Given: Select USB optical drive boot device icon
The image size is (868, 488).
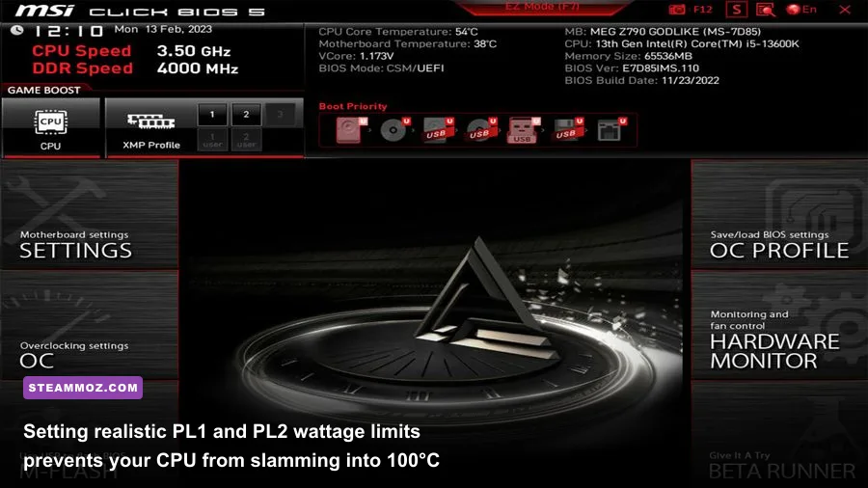Looking at the screenshot, I should (x=481, y=130).
